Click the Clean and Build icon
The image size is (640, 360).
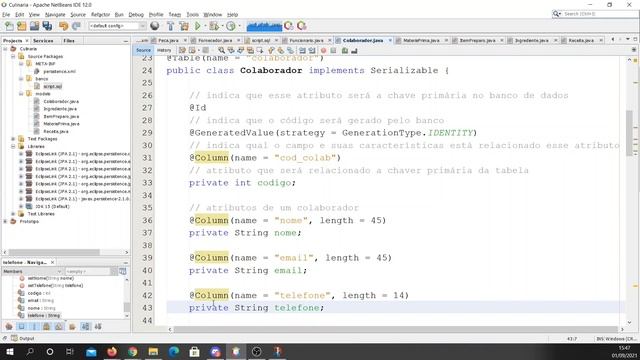184,26
